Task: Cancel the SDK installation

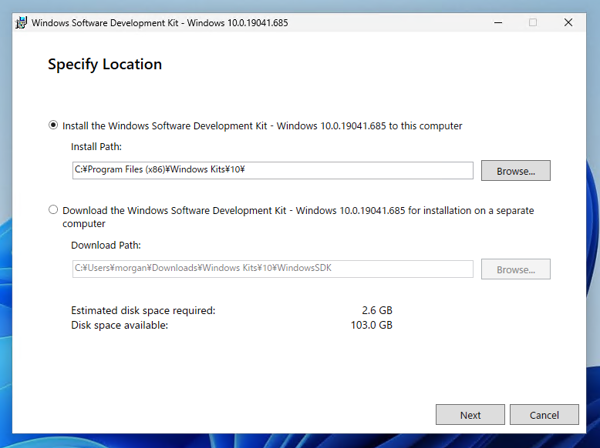Action: (544, 415)
